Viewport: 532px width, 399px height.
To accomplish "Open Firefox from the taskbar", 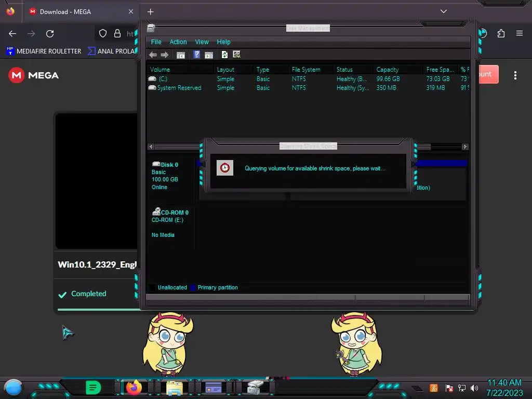I will (x=134, y=387).
